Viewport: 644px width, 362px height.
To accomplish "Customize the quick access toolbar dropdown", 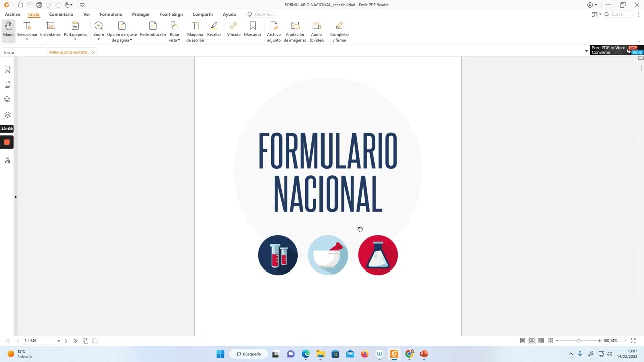I will point(82,5).
